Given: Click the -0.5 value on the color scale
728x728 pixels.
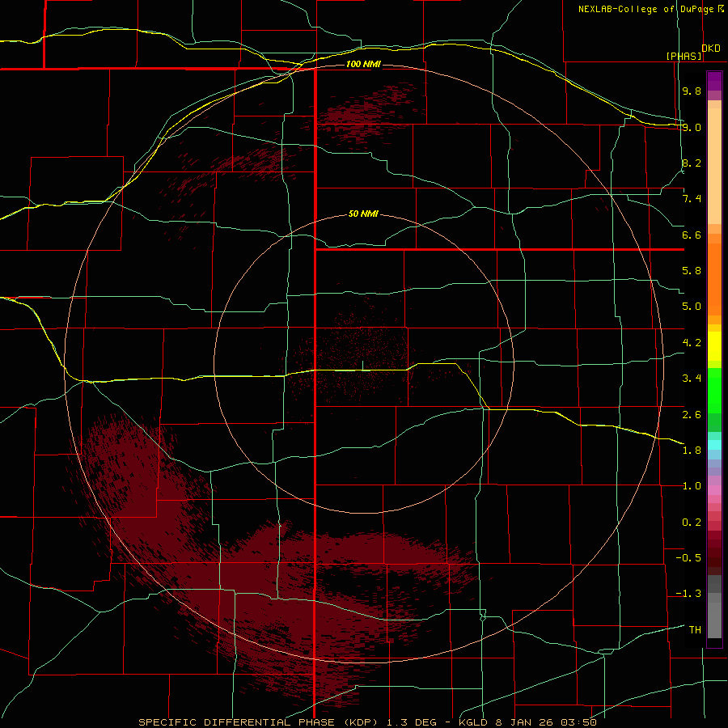Looking at the screenshot, I should click(x=688, y=558).
